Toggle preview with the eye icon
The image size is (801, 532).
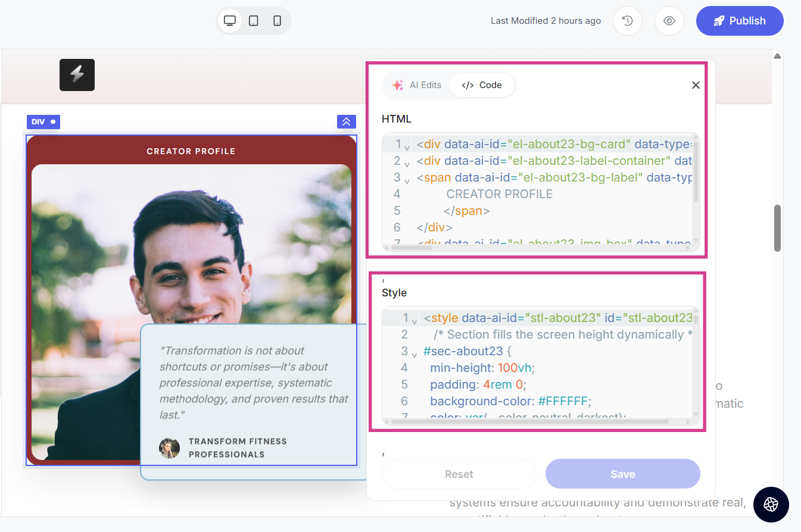pos(669,21)
